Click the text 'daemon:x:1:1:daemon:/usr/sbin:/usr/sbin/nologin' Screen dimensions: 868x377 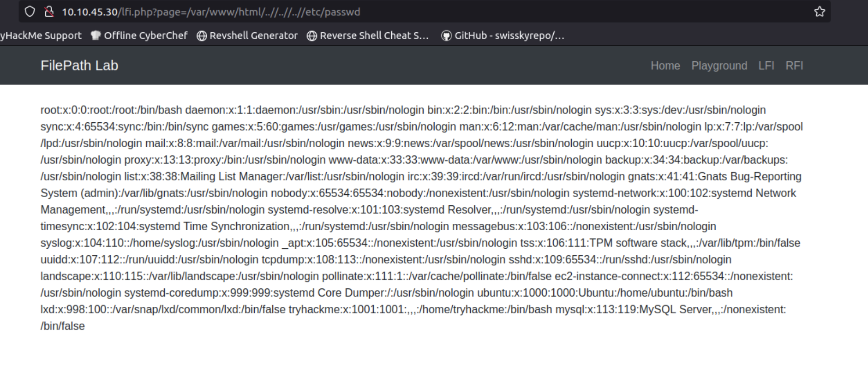pos(305,110)
